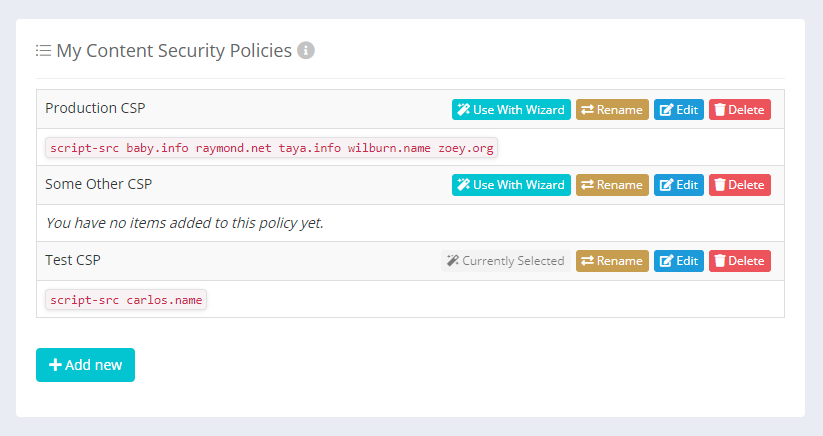
Task: Edit the Production CSP policy
Action: click(679, 109)
